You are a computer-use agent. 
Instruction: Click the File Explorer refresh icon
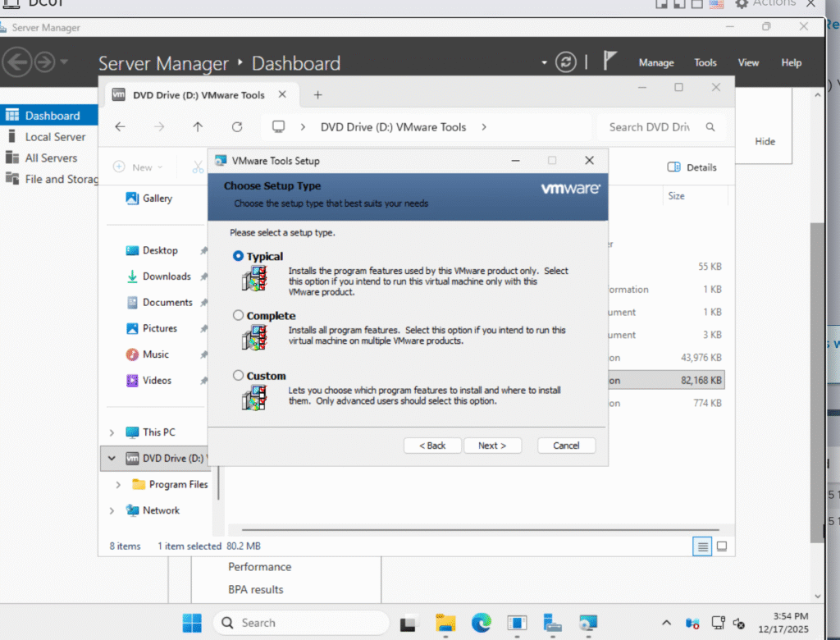237,127
